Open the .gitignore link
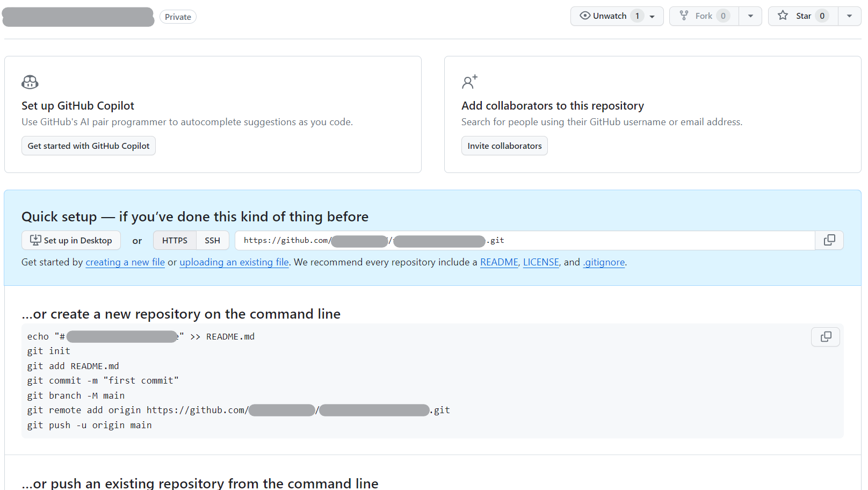The width and height of the screenshot is (868, 490). coord(604,262)
